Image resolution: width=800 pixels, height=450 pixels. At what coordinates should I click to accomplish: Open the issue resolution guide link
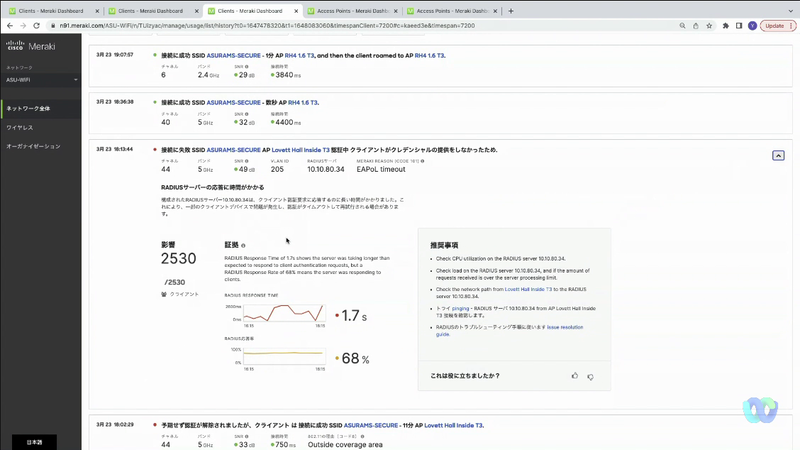[565, 328]
